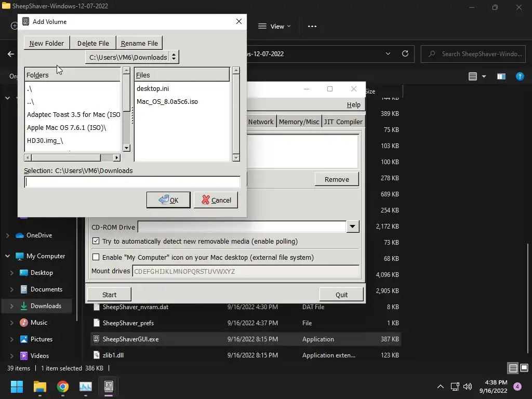
Task: Open SheepShaver taskbar icon
Action: tap(109, 387)
